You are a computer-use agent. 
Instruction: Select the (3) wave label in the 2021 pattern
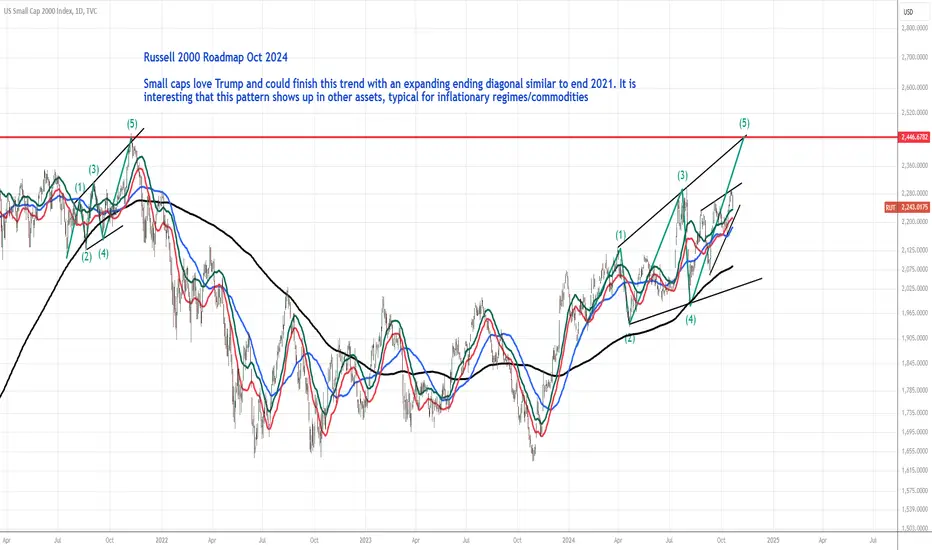[94, 169]
